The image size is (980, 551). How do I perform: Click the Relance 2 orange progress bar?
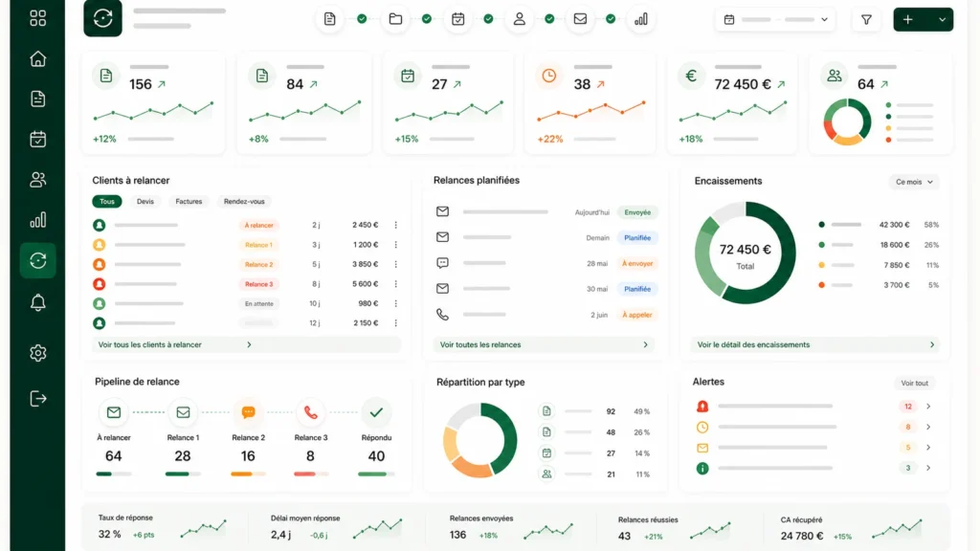(x=248, y=474)
